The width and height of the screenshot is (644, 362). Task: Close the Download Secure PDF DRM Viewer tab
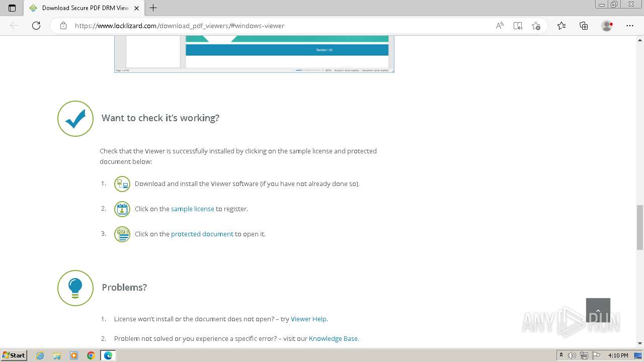[136, 8]
